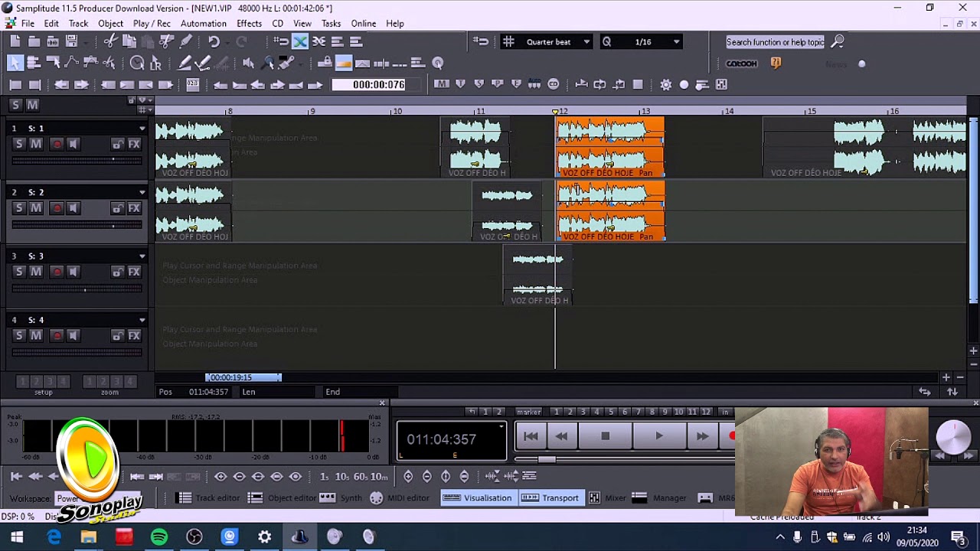Open the Play / Rec menu
Image resolution: width=980 pixels, height=551 pixels.
[x=152, y=24]
